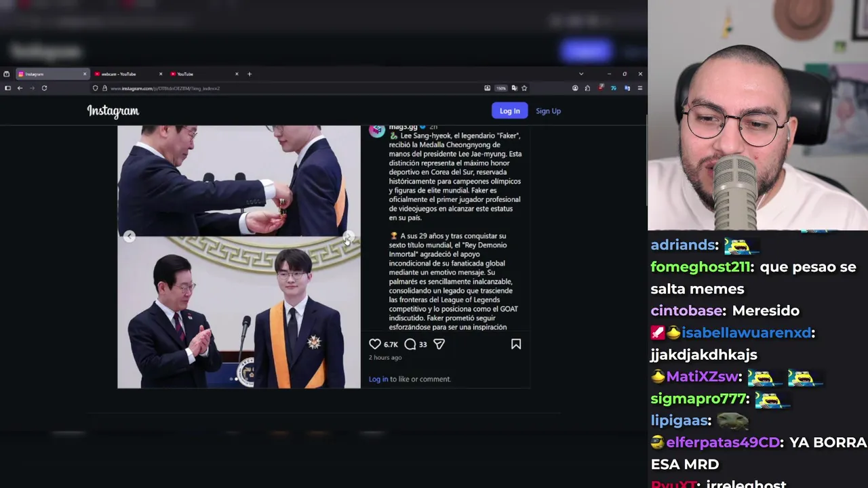This screenshot has width=868, height=488.
Task: Click the isabellawuarenxd username in chat
Action: point(746,333)
